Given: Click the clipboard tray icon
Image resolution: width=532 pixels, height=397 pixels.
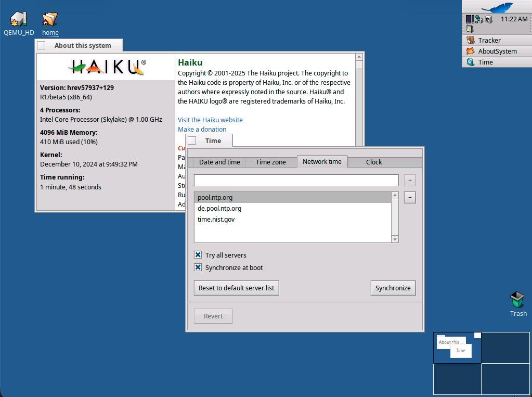Looking at the screenshot, I should pyautogui.click(x=470, y=29).
